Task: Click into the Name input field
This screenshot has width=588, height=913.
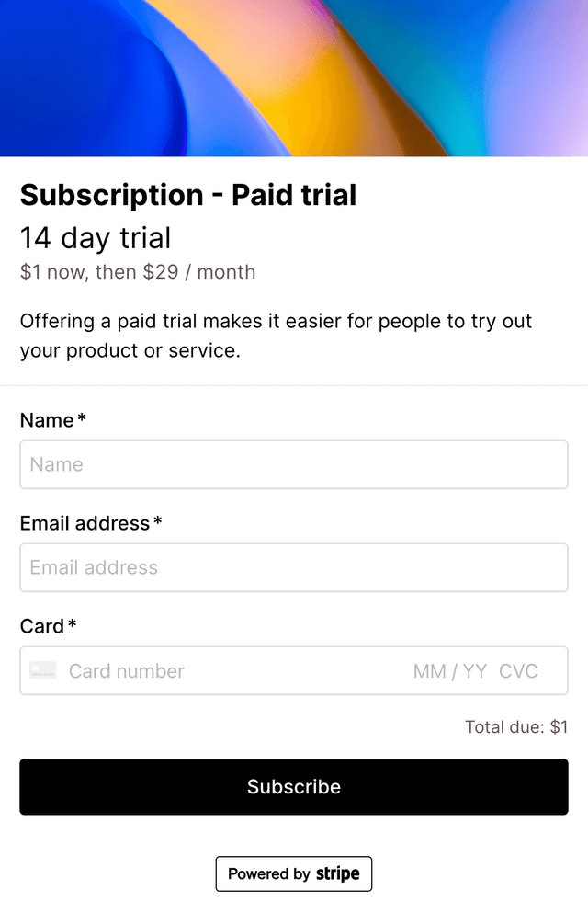Action: (x=294, y=464)
